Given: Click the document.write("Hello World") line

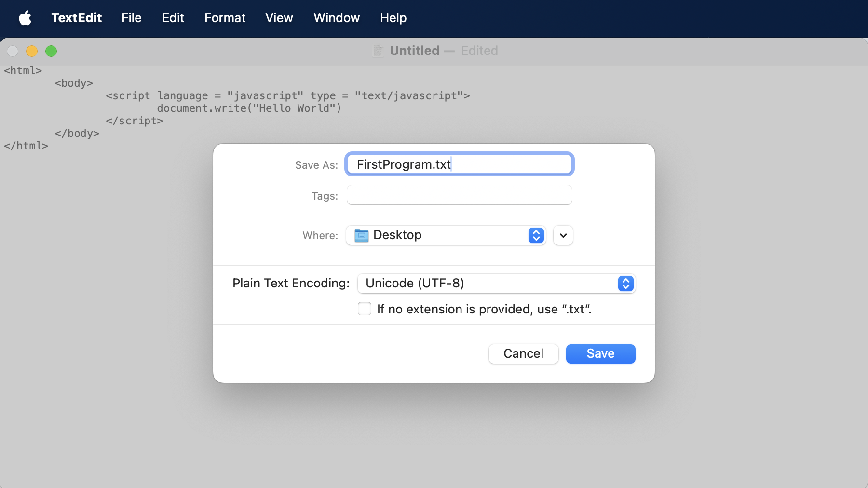Looking at the screenshot, I should [x=249, y=108].
